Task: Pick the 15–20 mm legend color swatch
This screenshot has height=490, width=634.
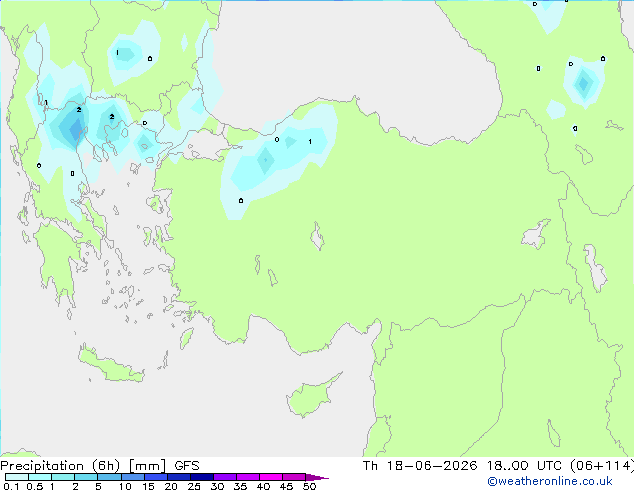Action: (x=155, y=477)
